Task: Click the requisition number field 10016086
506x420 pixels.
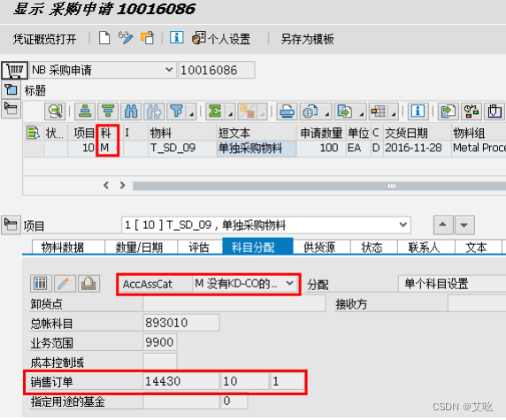Action: 217,70
